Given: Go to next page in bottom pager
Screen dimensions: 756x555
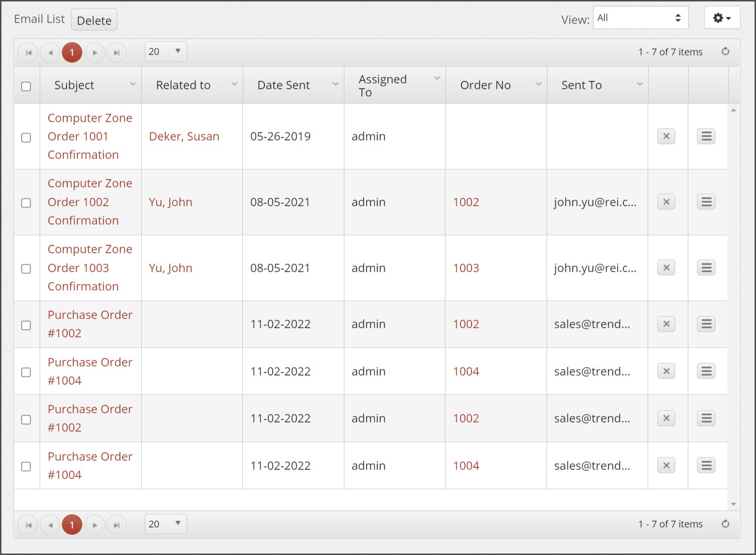Looking at the screenshot, I should point(95,525).
